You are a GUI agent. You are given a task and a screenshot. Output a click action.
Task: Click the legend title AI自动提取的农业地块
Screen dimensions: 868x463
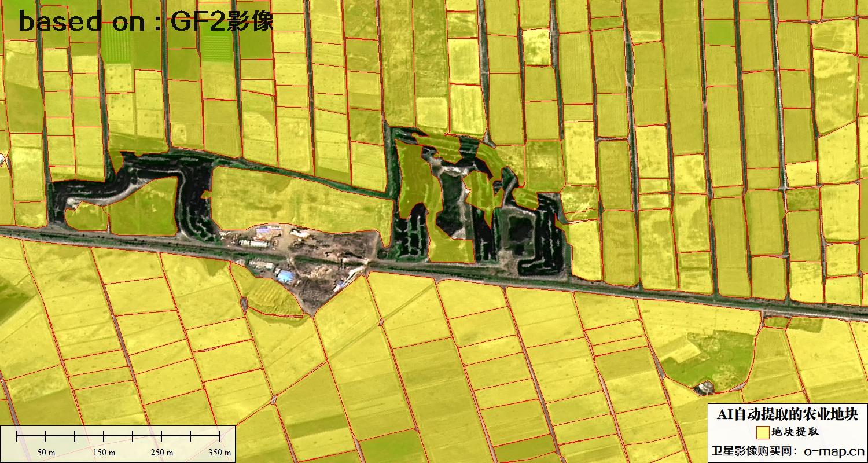pyautogui.click(x=788, y=414)
